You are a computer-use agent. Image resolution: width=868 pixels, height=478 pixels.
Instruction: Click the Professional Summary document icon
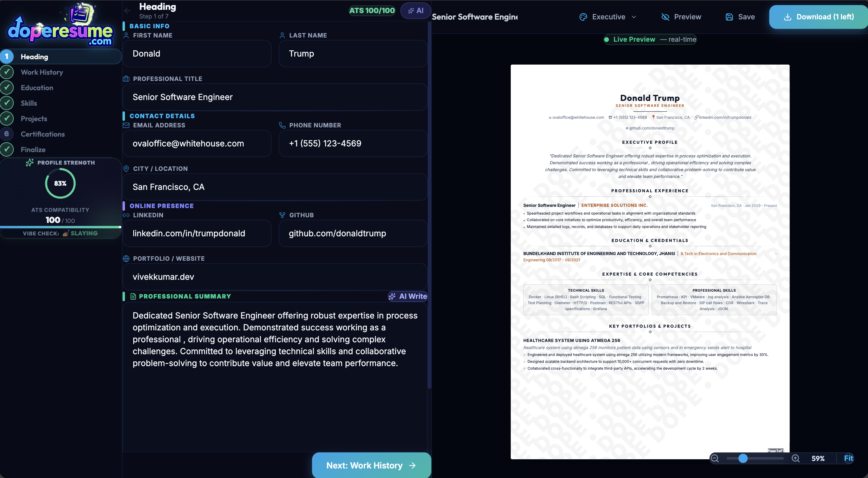click(133, 296)
